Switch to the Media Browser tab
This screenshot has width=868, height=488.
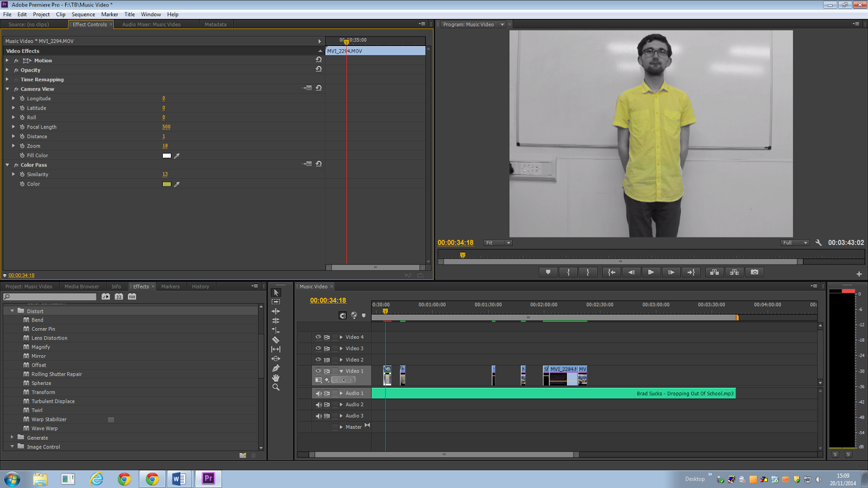82,286
